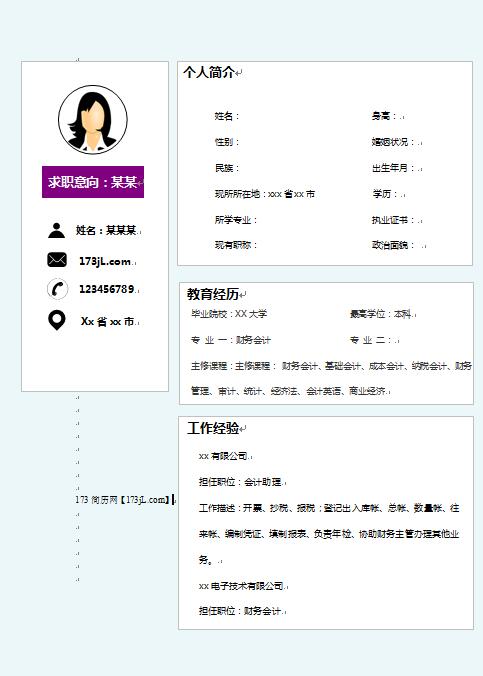
Task: Click the 出生年月: field label
Action: pyautogui.click(x=393, y=168)
